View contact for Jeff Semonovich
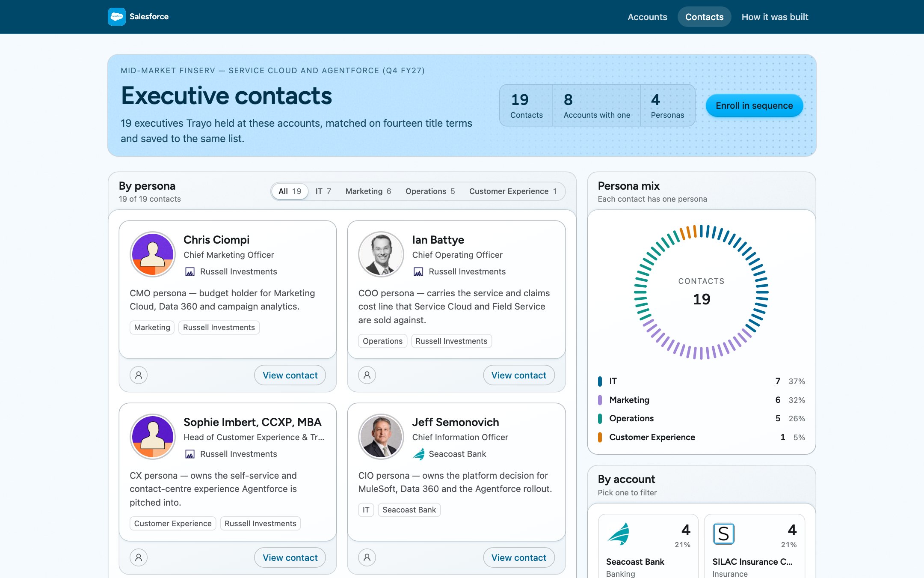 tap(518, 557)
